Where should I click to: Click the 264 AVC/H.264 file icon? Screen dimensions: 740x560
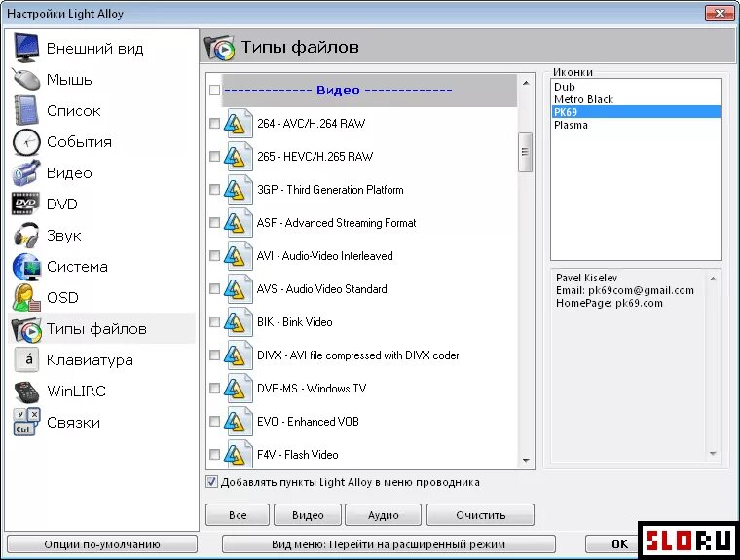[x=238, y=124]
